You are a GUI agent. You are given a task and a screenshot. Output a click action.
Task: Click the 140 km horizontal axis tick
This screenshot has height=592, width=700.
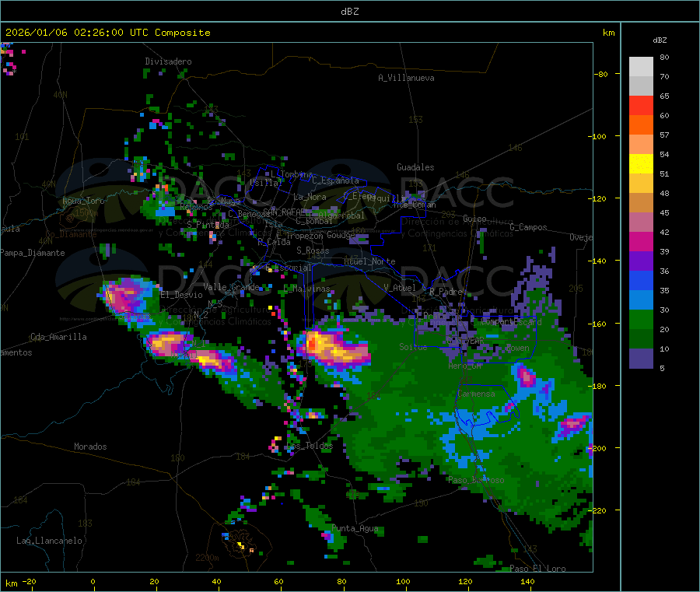pyautogui.click(x=527, y=581)
